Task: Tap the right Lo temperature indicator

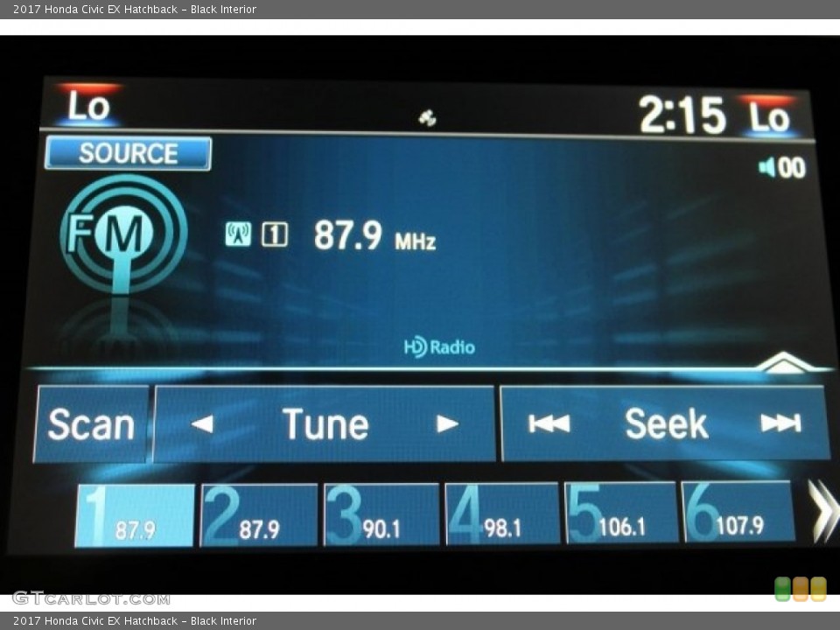Action: 768,115
